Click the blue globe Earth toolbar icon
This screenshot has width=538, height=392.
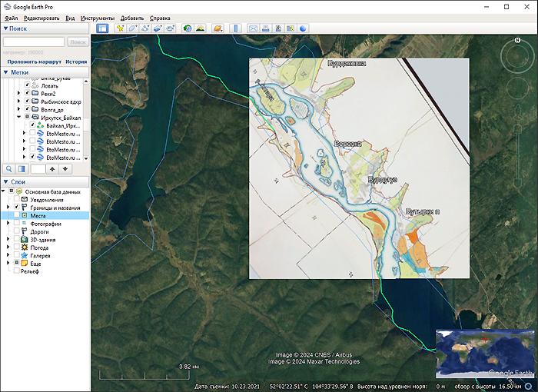(x=303, y=28)
